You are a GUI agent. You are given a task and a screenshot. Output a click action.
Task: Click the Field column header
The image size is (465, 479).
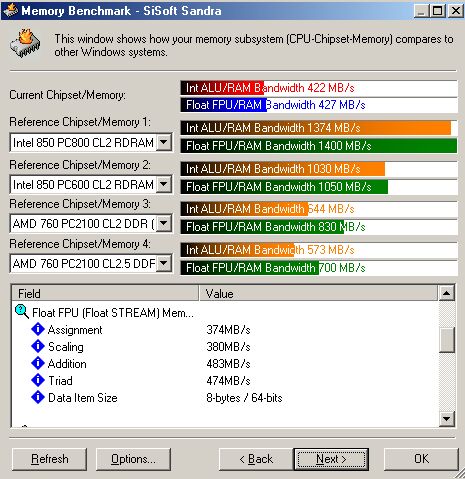click(x=105, y=294)
